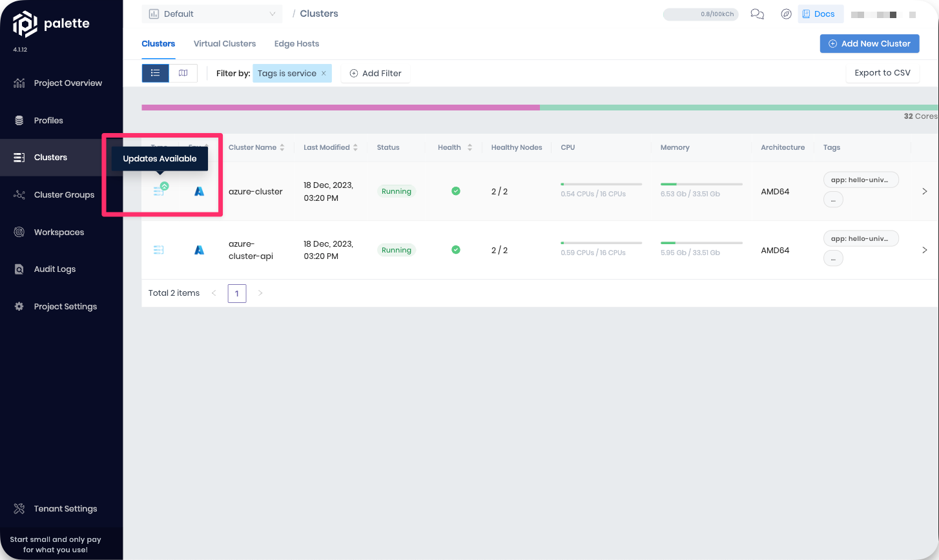The width and height of the screenshot is (939, 560).
Task: Enable the list view layout
Action: pos(155,73)
